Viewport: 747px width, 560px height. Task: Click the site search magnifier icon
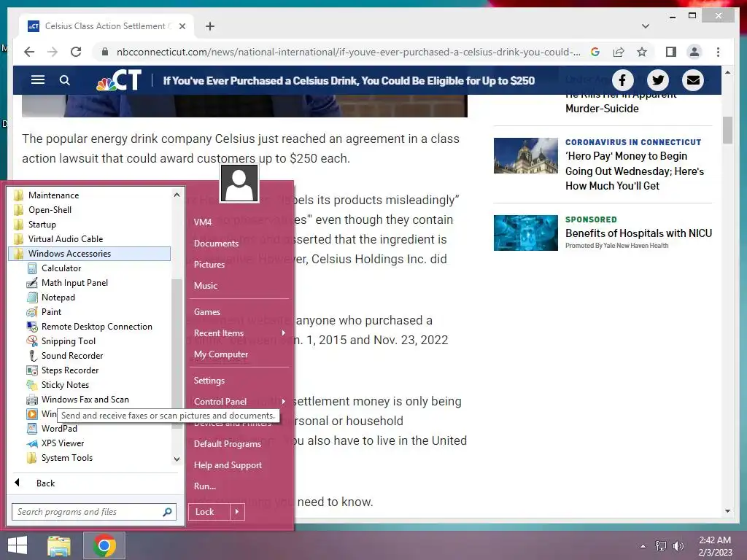(65, 80)
